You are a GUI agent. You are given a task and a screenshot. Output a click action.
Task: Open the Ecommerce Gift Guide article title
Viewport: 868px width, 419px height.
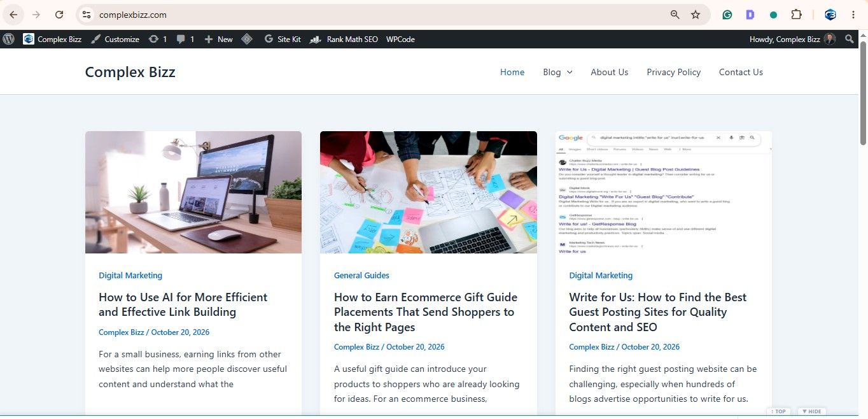click(426, 312)
